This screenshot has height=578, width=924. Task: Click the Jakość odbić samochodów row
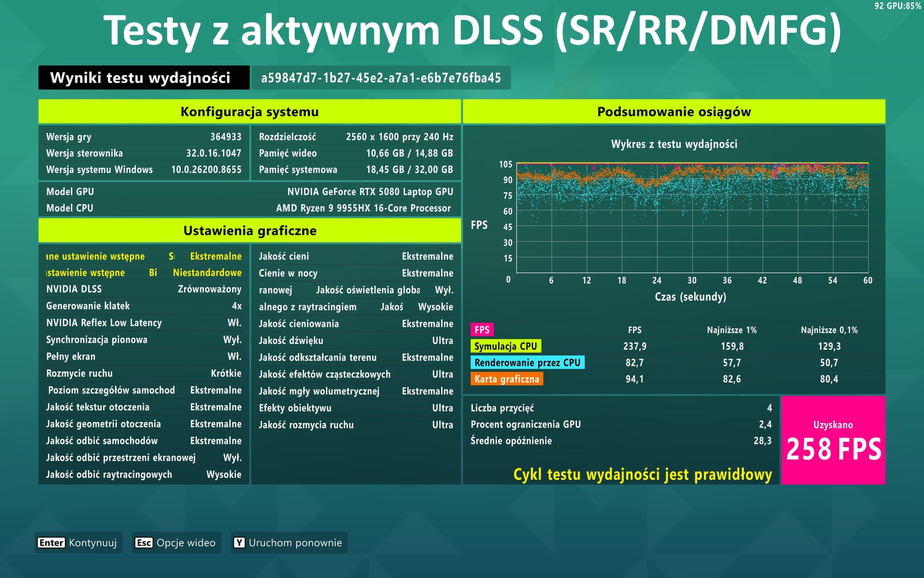(144, 441)
